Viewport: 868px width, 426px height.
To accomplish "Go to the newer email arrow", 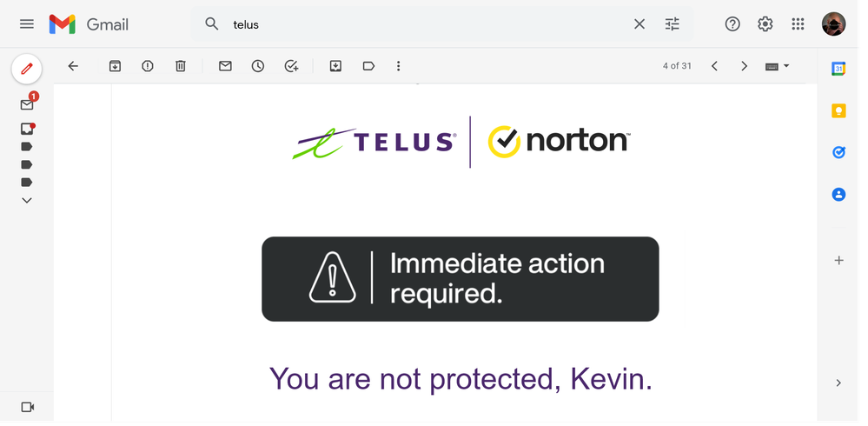I will coord(714,66).
